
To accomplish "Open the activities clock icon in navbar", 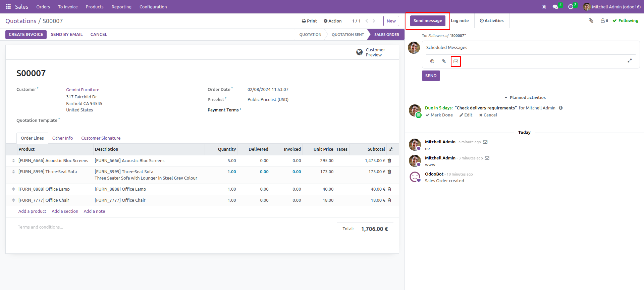I will [x=571, y=7].
